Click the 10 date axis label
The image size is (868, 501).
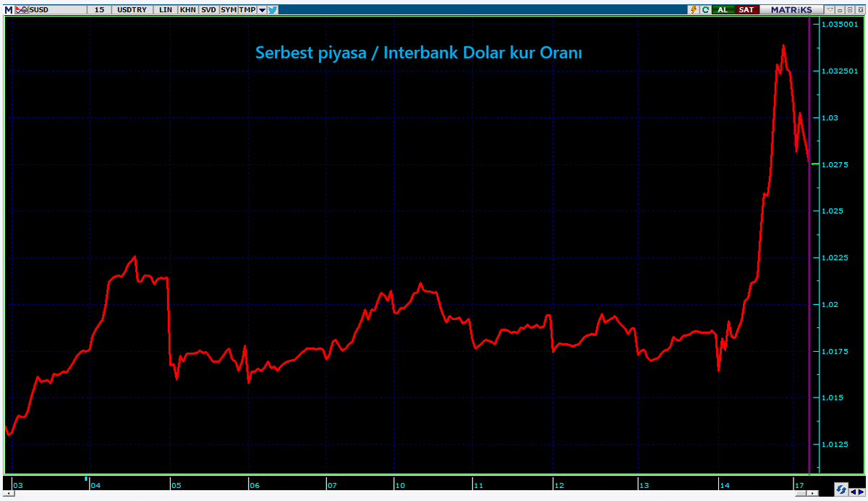(x=399, y=485)
